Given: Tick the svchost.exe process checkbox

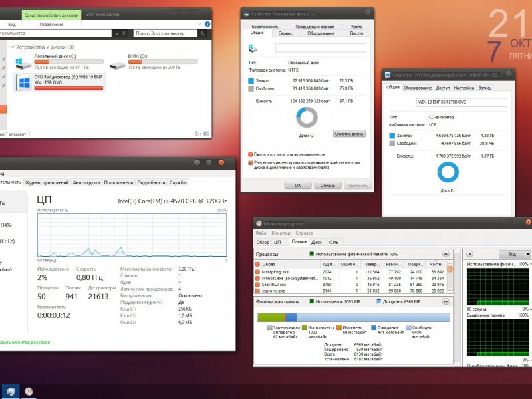Looking at the screenshot, I should click(x=257, y=278).
